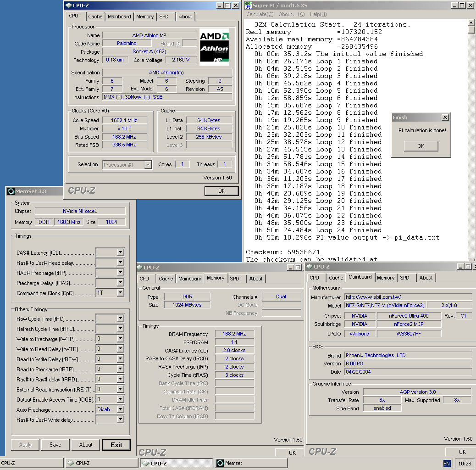The image size is (476, 470).
Task: Click Core Speed value 1682.4 MHz
Action: pos(124,120)
